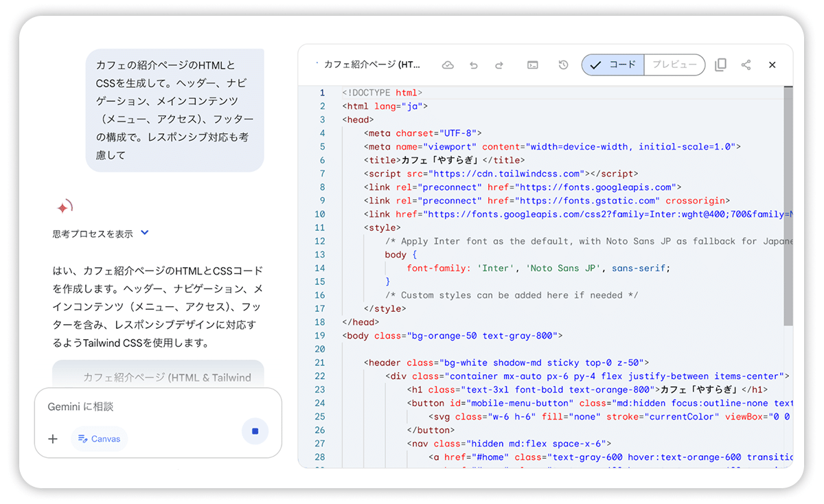Click the cloud save status icon

(448, 65)
